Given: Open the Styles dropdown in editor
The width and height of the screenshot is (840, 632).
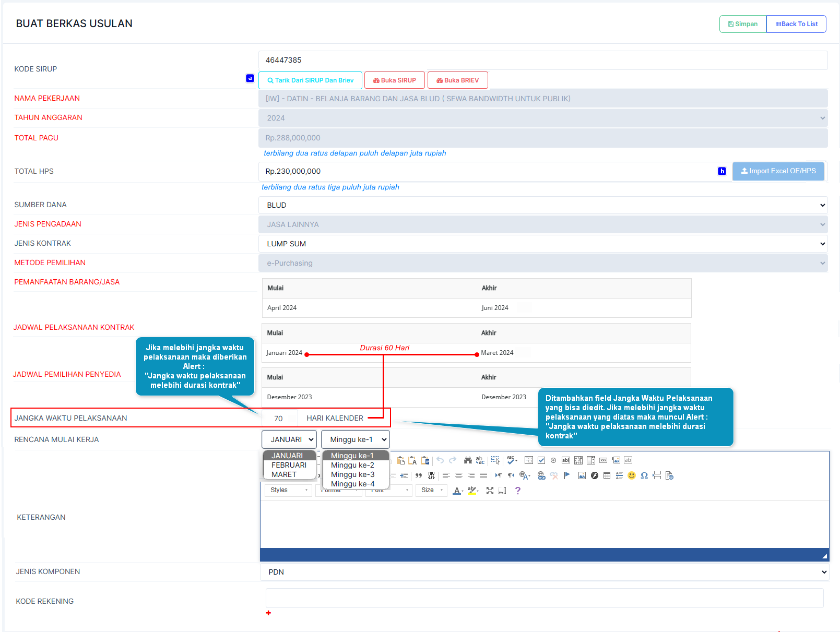Looking at the screenshot, I should tap(289, 490).
